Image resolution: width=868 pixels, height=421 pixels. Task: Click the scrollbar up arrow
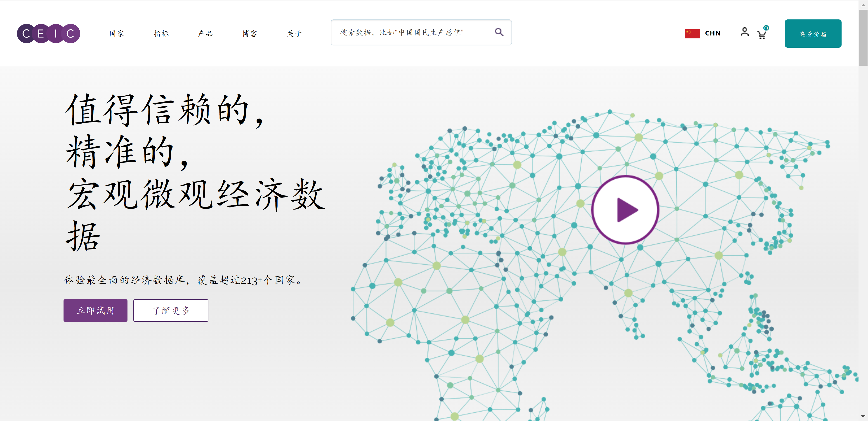[863, 5]
